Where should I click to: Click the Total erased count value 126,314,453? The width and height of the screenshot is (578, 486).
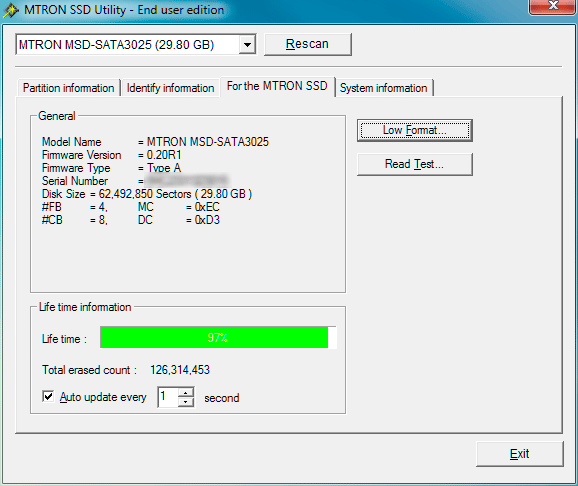coord(180,369)
